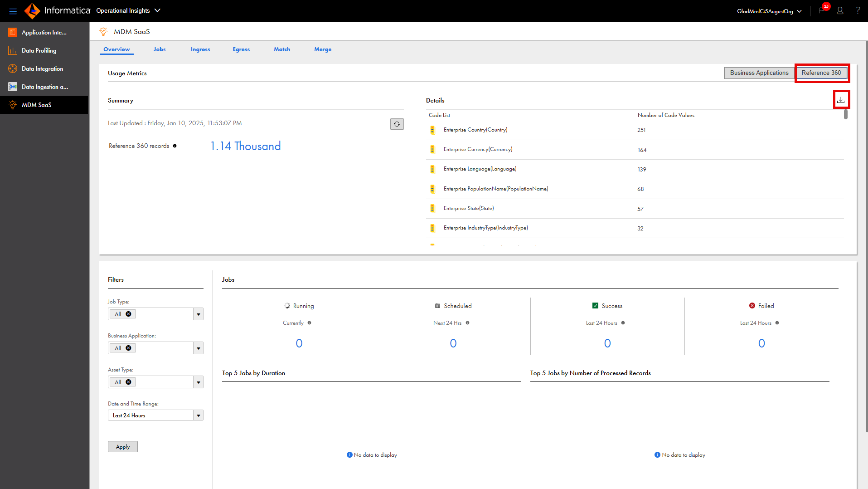This screenshot has width=868, height=489.
Task: Click the Apply filters button
Action: [123, 447]
